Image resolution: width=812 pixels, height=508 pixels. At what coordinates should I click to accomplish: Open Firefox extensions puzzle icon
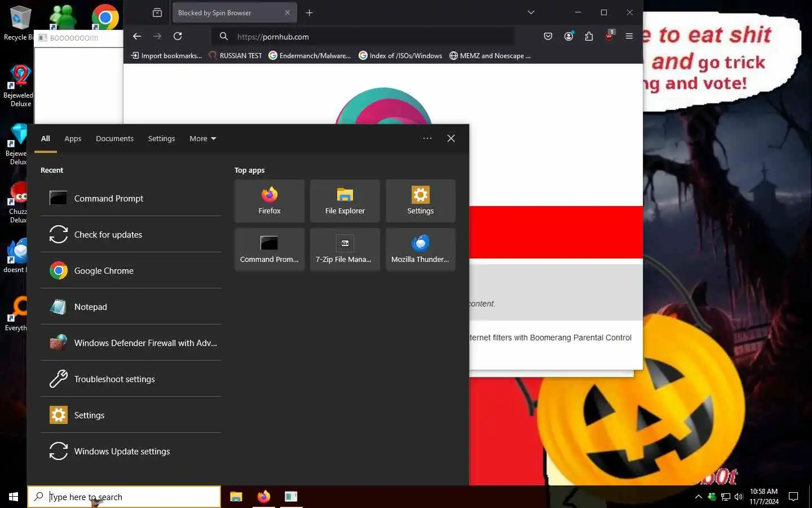coord(589,36)
